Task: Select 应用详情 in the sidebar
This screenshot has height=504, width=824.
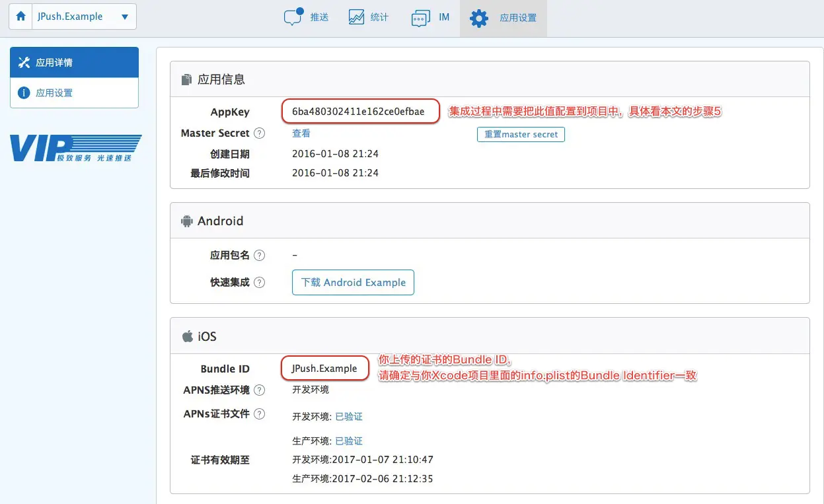Action: [74, 62]
